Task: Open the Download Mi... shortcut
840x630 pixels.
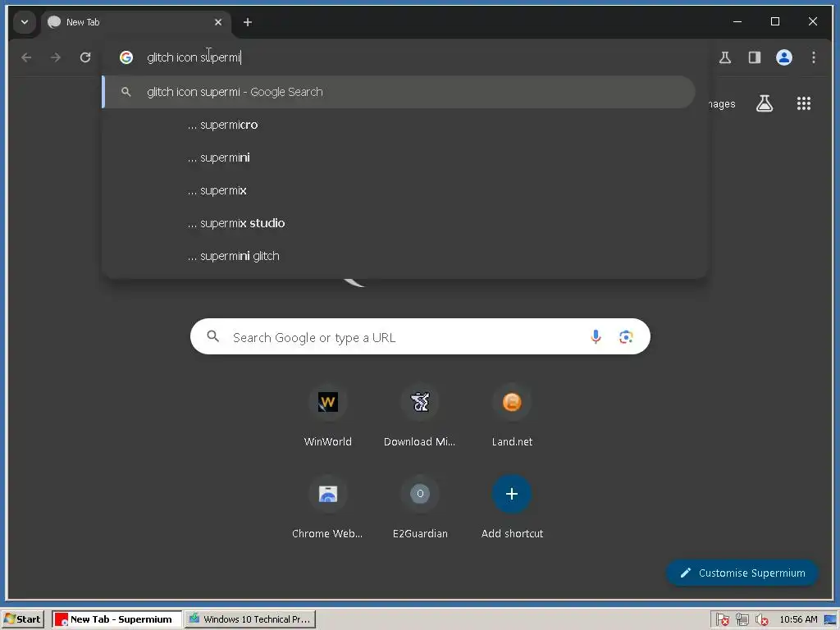Action: [420, 416]
